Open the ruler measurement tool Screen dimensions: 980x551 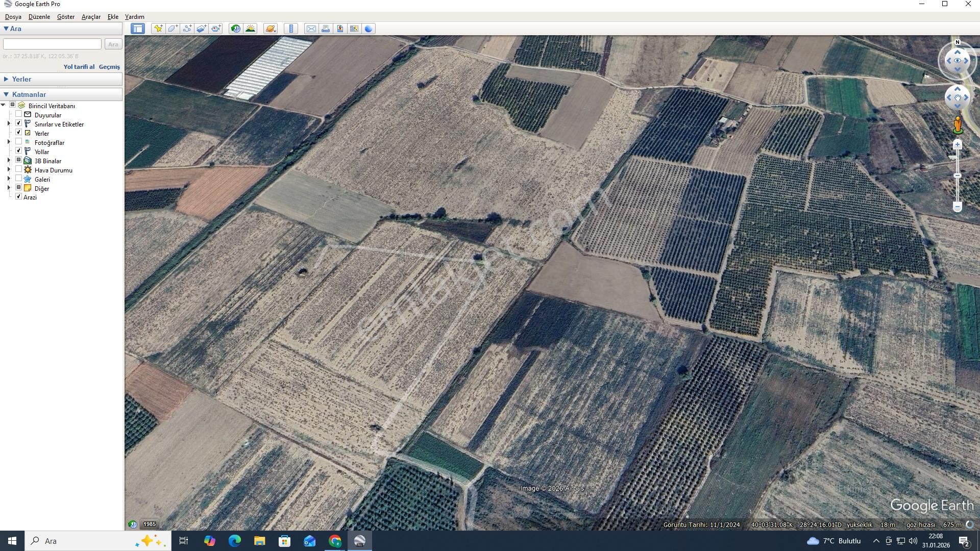pos(291,29)
